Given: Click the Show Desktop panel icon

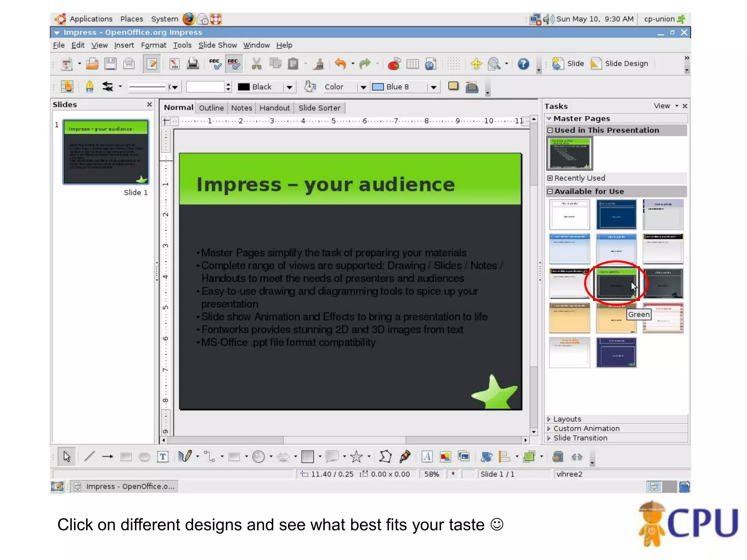Looking at the screenshot, I should (x=57, y=486).
